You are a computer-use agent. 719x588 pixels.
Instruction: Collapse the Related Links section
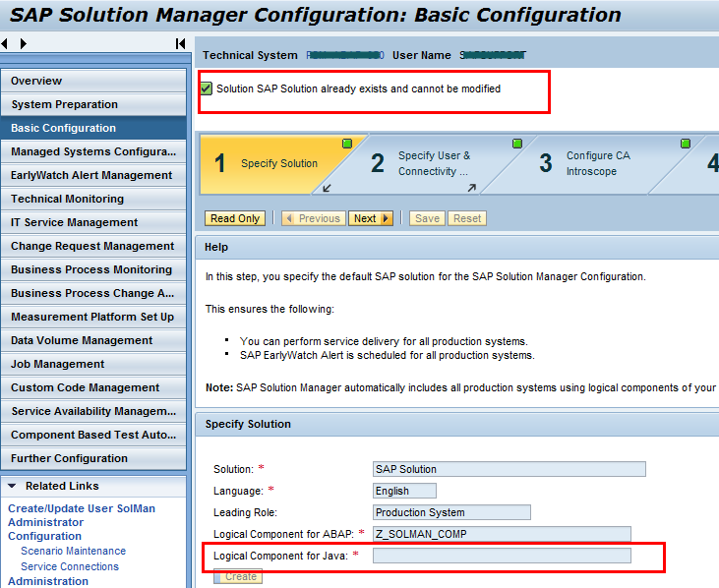click(x=12, y=486)
